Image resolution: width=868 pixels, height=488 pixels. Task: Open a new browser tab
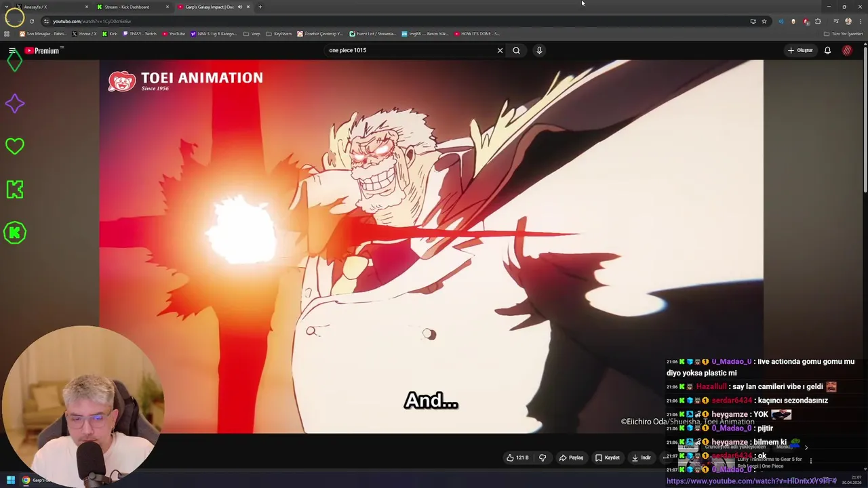[x=260, y=7]
